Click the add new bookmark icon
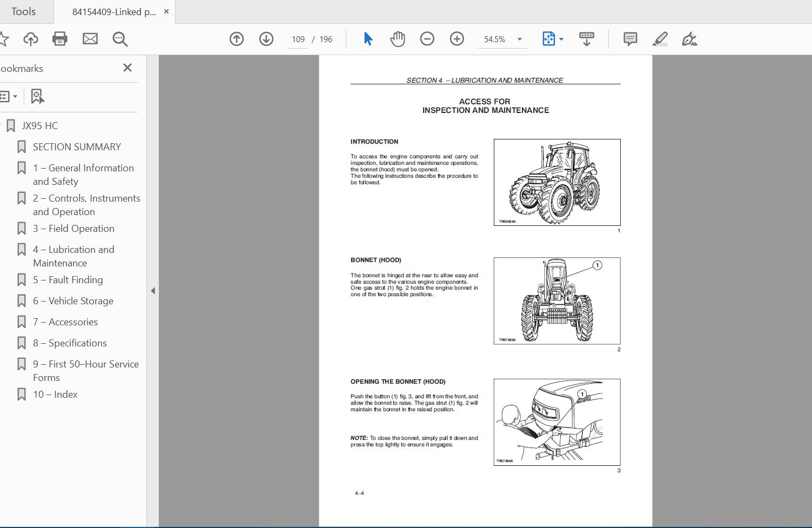 (37, 97)
